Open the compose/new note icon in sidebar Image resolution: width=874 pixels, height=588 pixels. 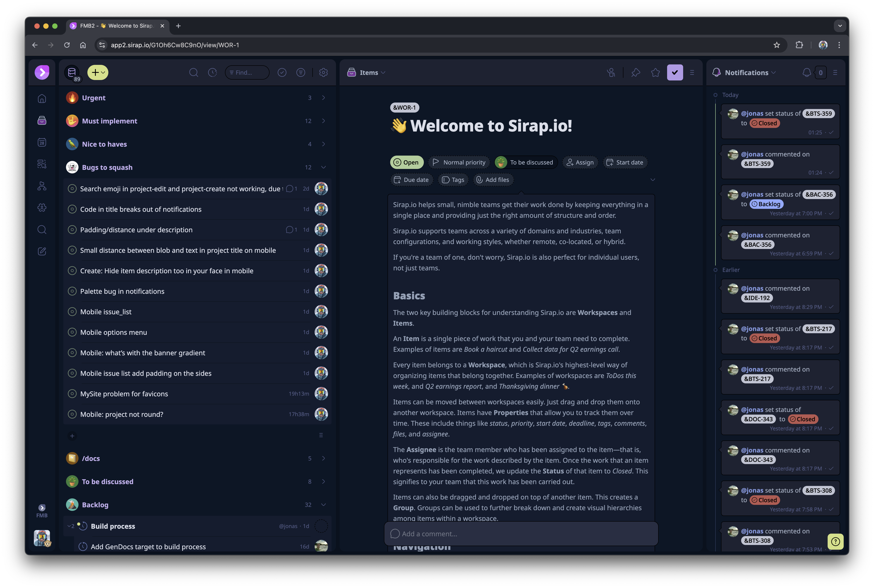[42, 251]
